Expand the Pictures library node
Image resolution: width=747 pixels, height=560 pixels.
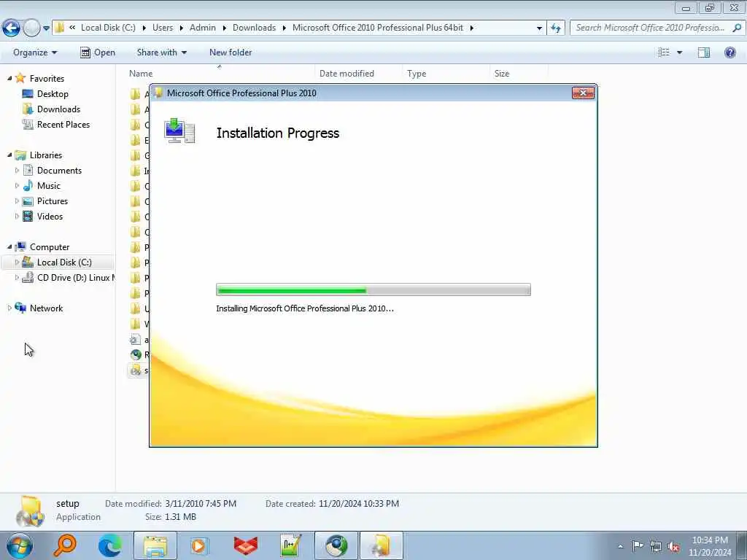[18, 201]
